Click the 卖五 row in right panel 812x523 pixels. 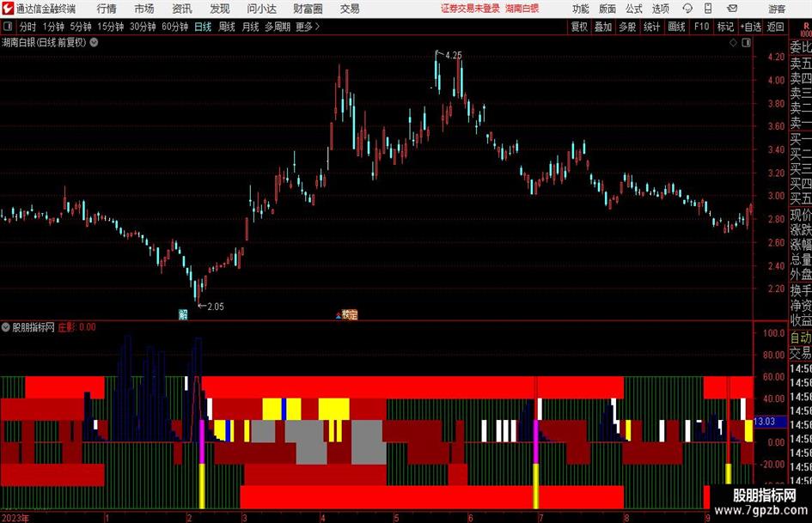801,64
